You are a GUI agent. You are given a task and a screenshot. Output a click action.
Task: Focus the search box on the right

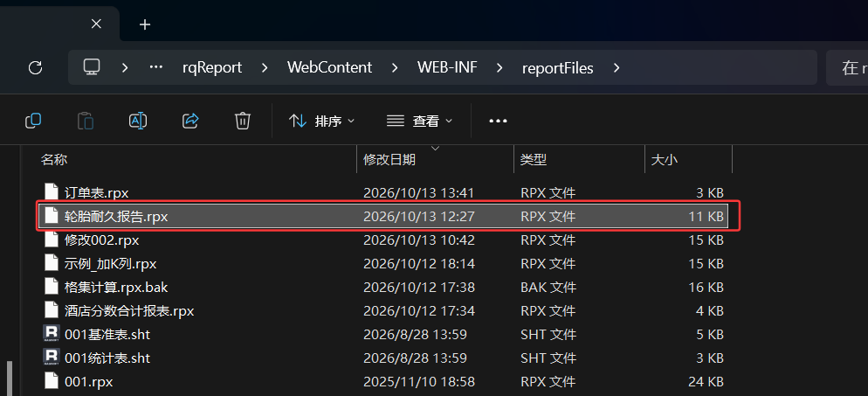pos(847,67)
